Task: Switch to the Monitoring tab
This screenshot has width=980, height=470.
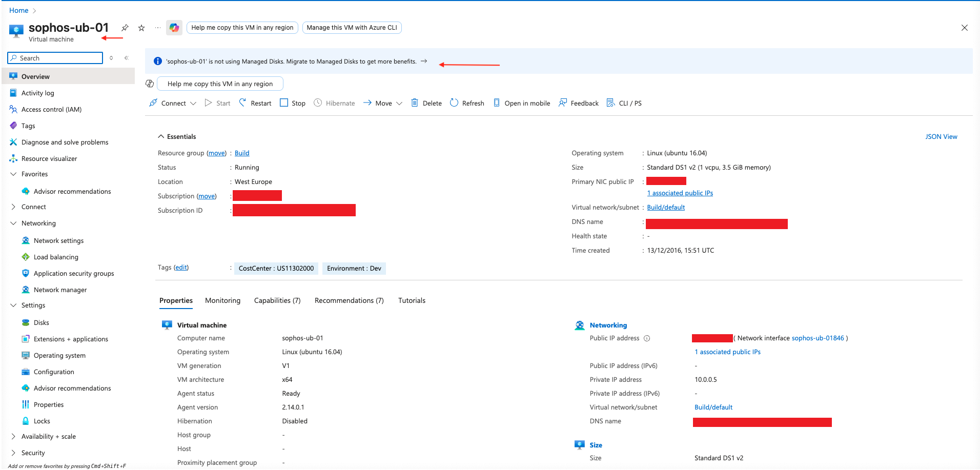Action: pos(222,301)
